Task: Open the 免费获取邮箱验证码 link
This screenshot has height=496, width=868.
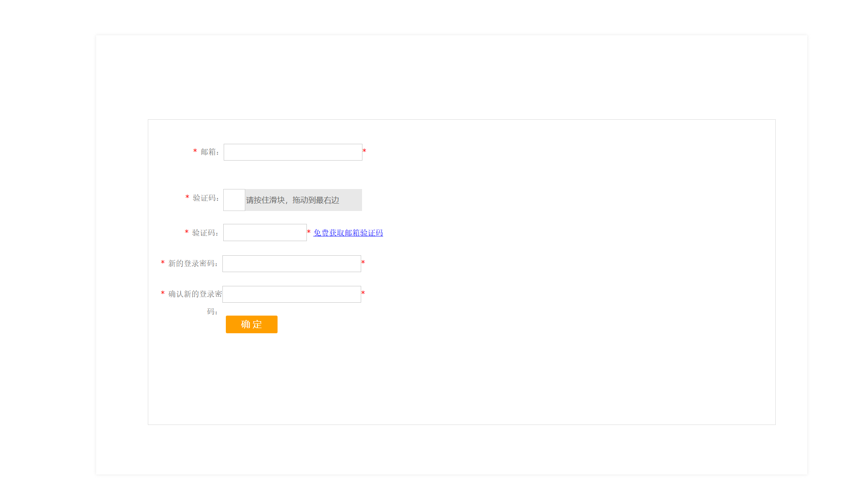Action: [x=348, y=232]
